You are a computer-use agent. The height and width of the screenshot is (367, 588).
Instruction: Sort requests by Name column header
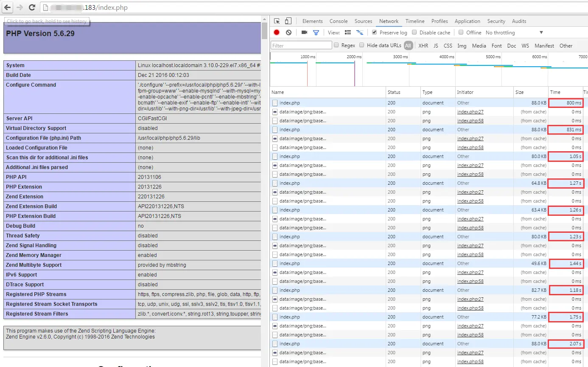pos(328,92)
